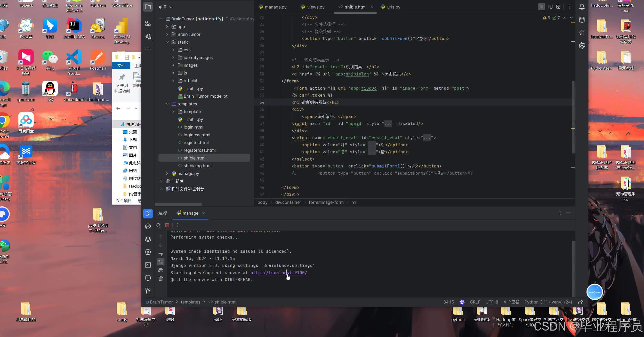Open the Notifications bell icon

click(x=582, y=7)
